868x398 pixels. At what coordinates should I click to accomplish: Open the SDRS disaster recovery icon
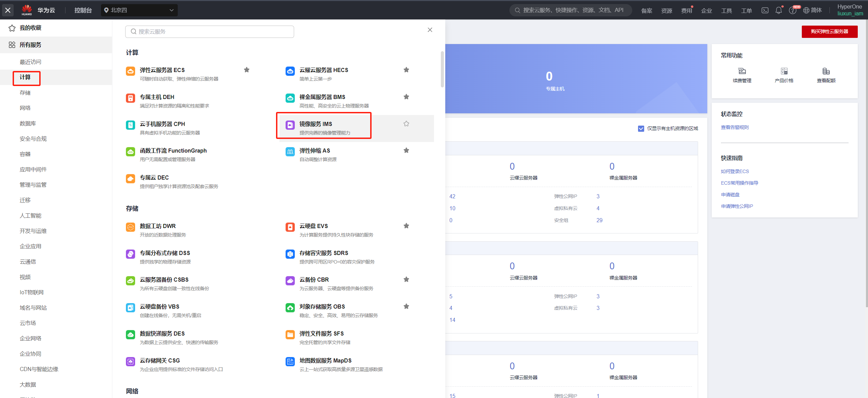(290, 254)
